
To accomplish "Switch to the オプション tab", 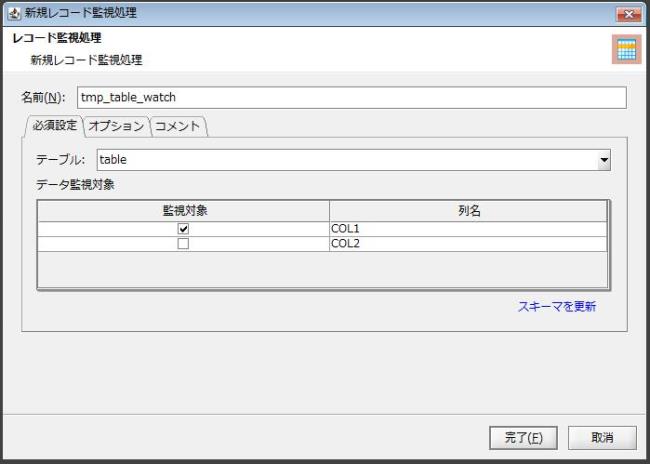I will point(115,126).
